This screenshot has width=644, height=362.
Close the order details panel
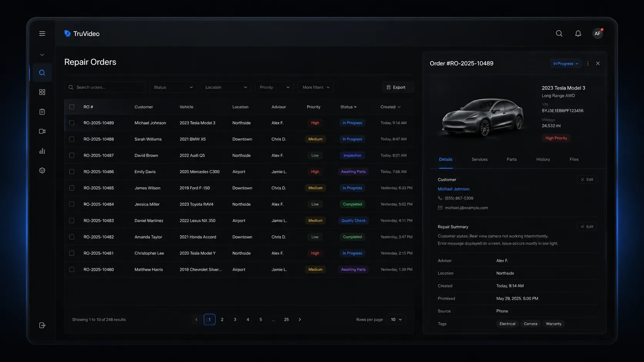pyautogui.click(x=598, y=63)
